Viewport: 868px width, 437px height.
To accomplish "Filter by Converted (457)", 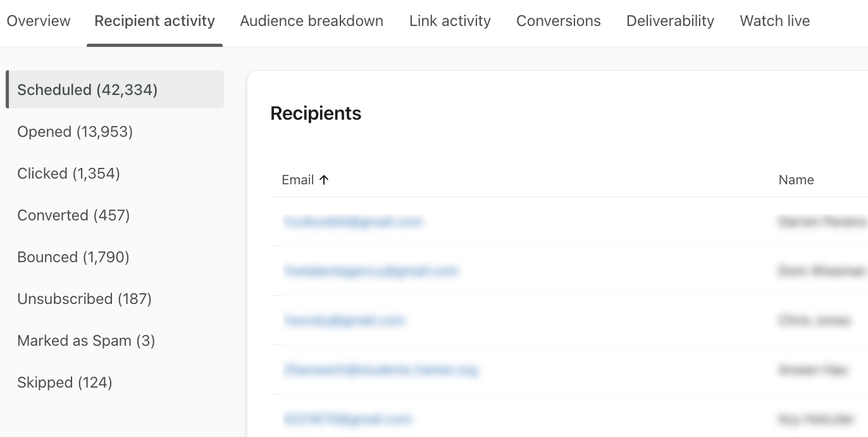I will [73, 215].
